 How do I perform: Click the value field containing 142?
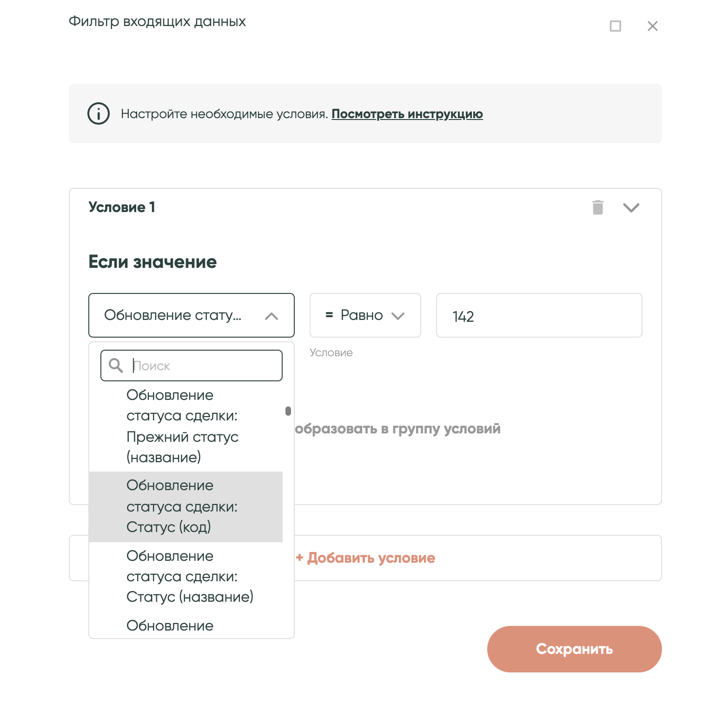539,316
